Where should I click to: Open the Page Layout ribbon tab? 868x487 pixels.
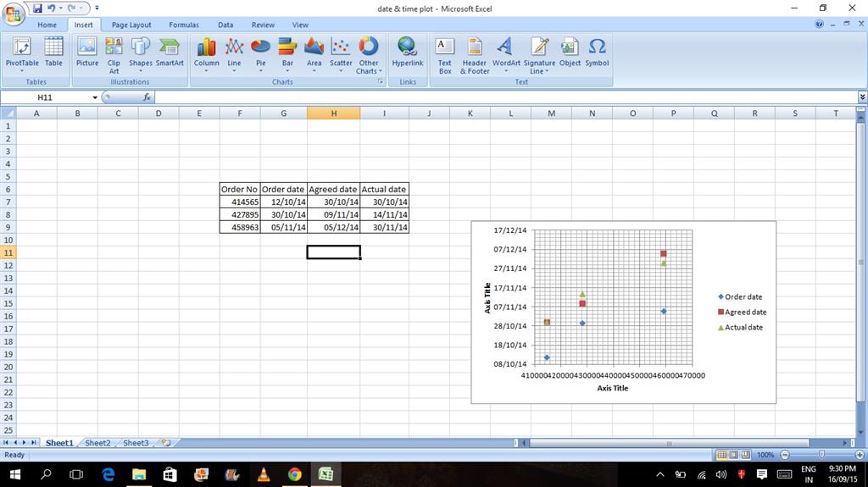click(131, 25)
